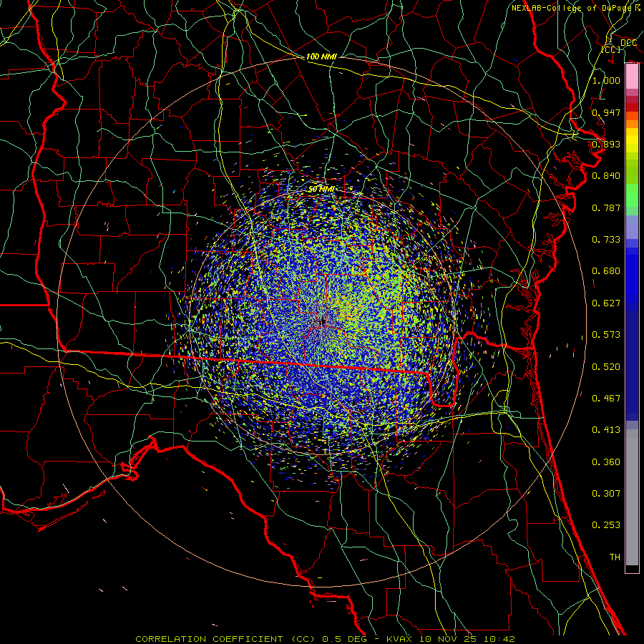The width and height of the screenshot is (644, 644).
Task: Click the bright green segment of the color bar
Action: pos(632,195)
